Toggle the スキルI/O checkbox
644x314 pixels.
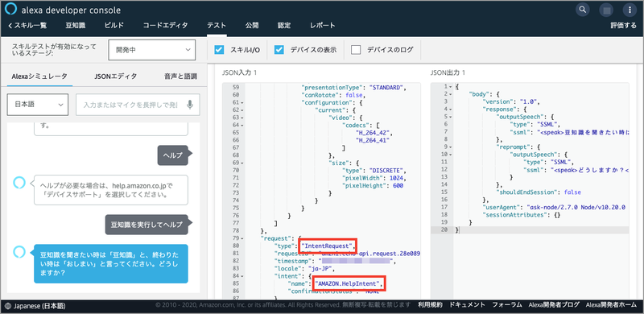[219, 50]
